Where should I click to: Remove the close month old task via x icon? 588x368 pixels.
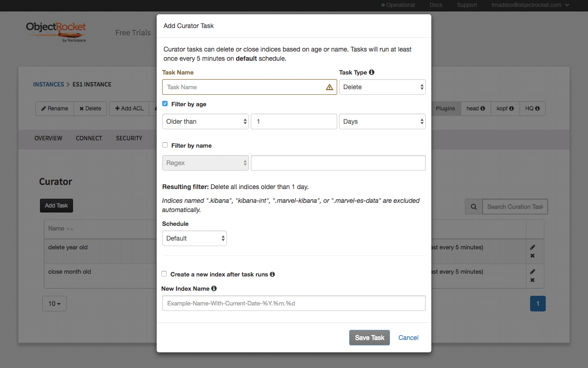532,280
